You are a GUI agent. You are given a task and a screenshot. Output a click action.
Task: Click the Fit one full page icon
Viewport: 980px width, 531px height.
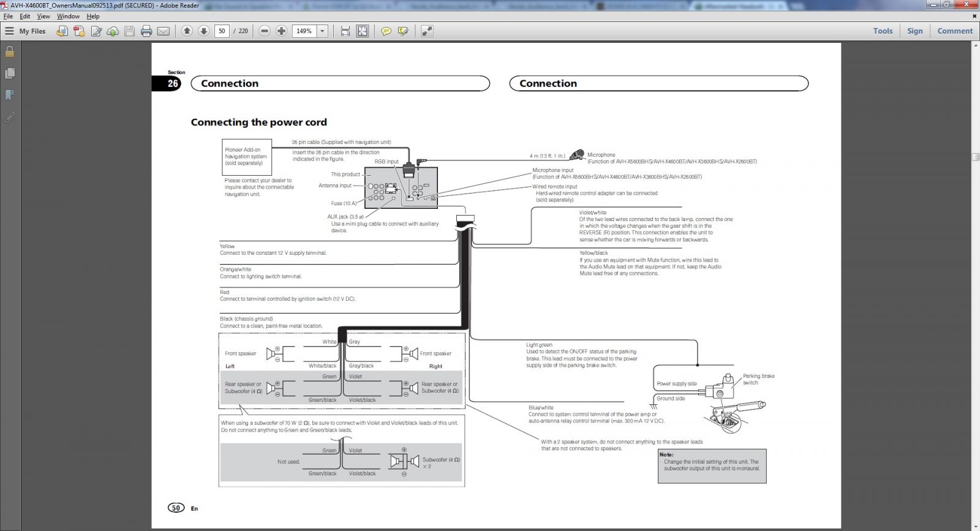point(363,31)
